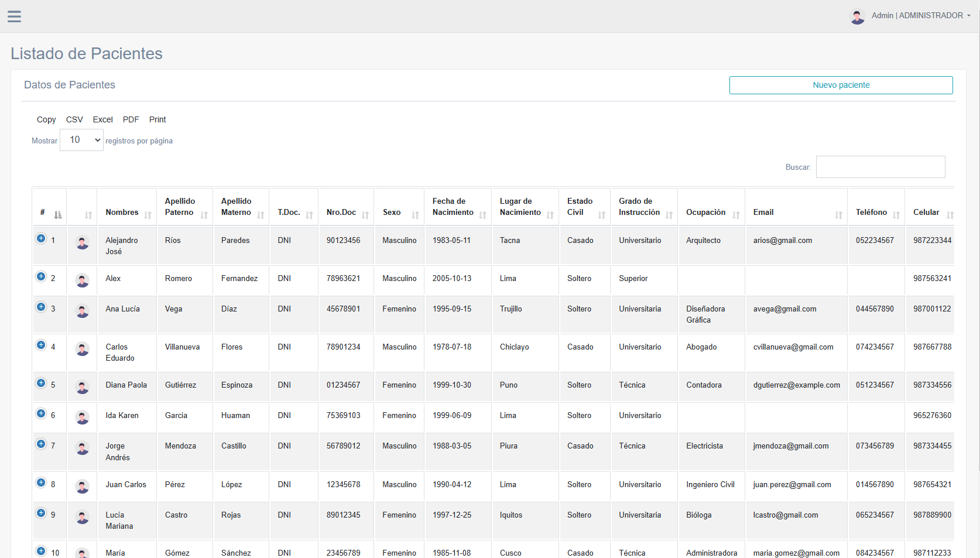Screen dimensions: 980x558
Task: Click Diana Paola's profile photo thumbnail
Action: tap(82, 386)
